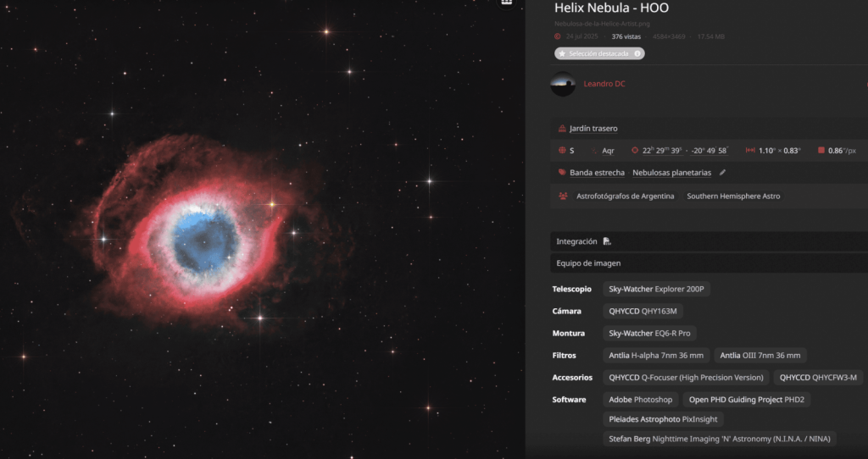868x459 pixels.
Task: Select the Sky-Watcher Explorer 200P telescope chip
Action: 657,289
